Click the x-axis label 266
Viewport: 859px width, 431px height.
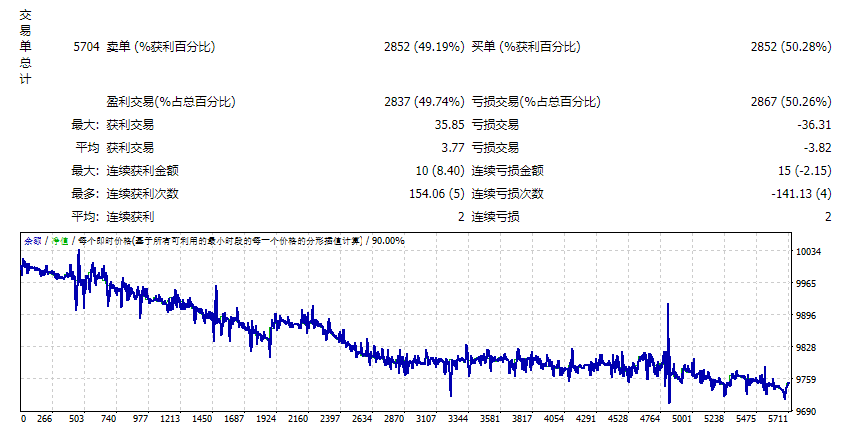coord(44,418)
